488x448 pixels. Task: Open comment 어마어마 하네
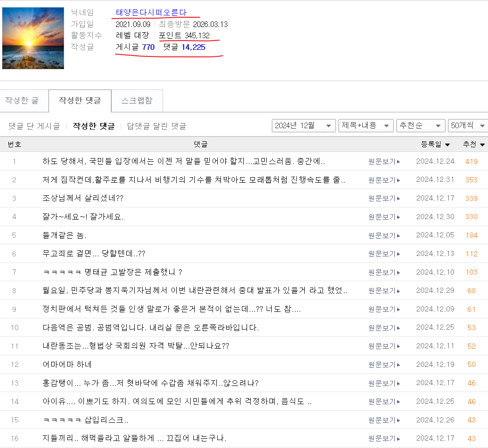(x=67, y=364)
